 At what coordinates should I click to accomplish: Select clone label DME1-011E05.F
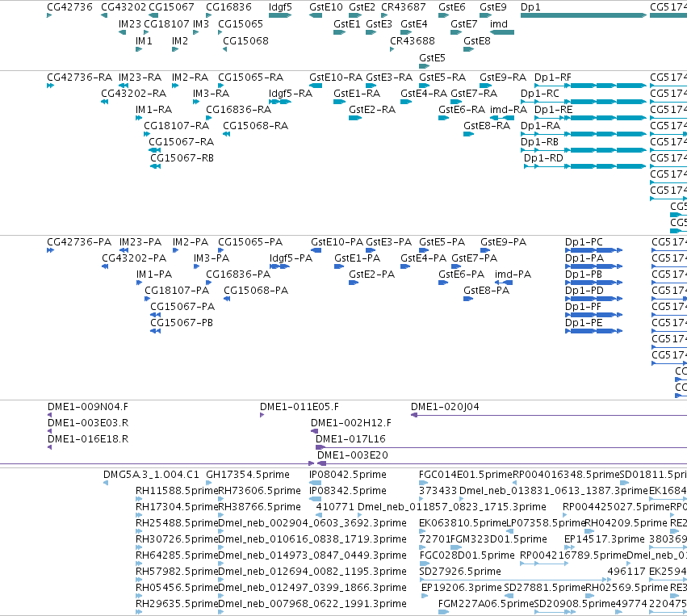pyautogui.click(x=300, y=407)
